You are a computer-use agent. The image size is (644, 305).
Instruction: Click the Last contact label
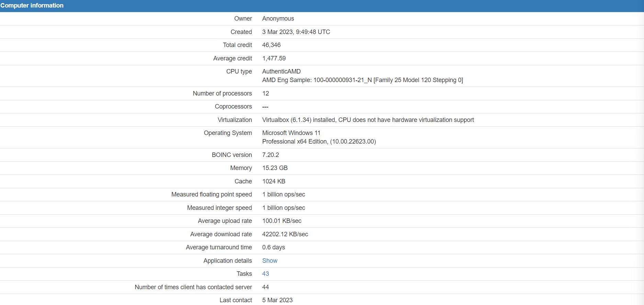[x=236, y=300]
